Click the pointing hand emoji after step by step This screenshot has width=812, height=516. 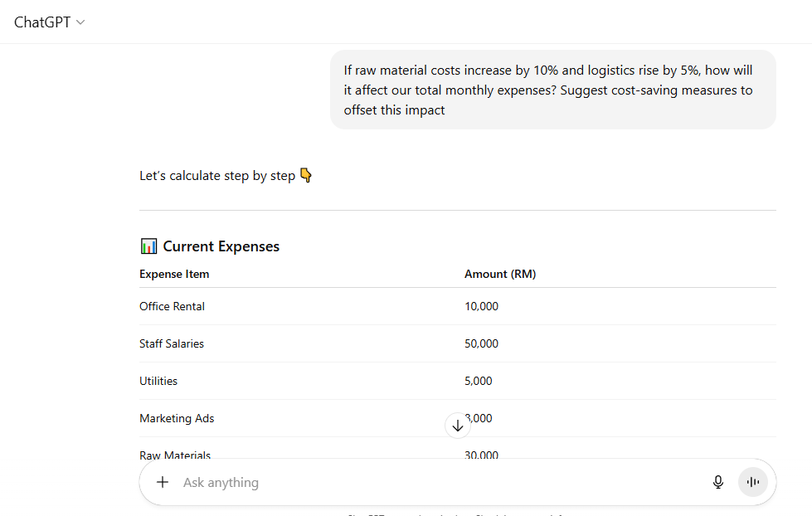[305, 175]
